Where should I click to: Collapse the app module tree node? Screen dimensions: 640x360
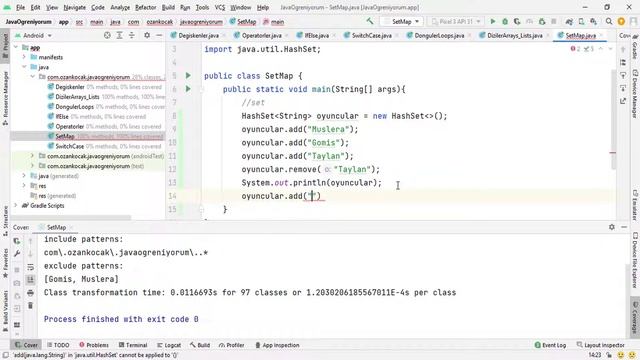[16, 47]
